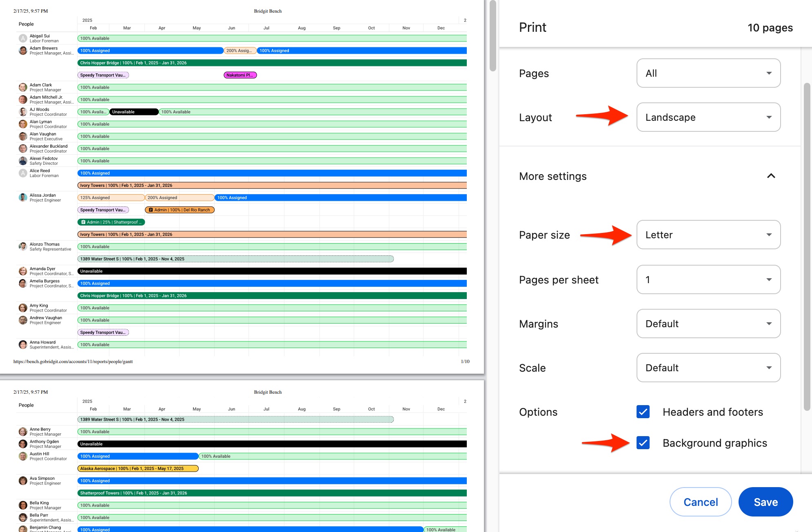Open the Layout dropdown showing Landscape
This screenshot has width=812, height=532.
tap(708, 117)
